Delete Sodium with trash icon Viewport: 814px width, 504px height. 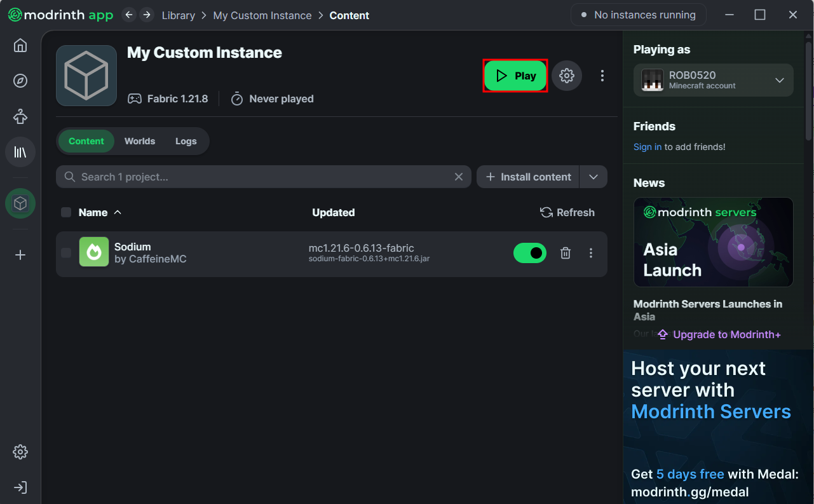pos(566,253)
